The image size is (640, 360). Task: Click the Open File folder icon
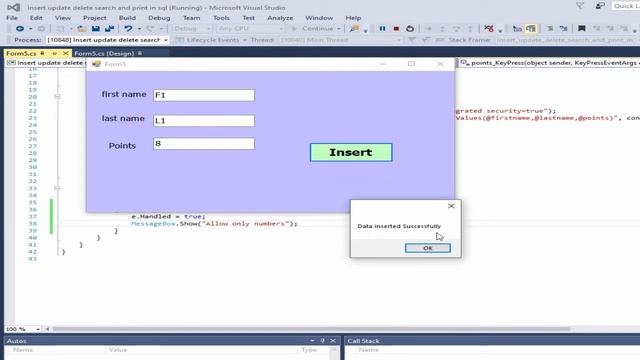82,29
